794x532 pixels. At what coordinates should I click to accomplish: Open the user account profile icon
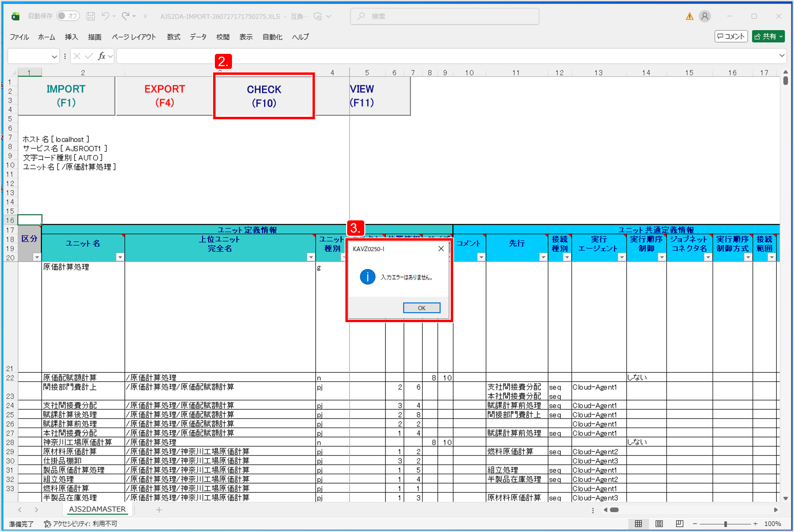(x=705, y=16)
